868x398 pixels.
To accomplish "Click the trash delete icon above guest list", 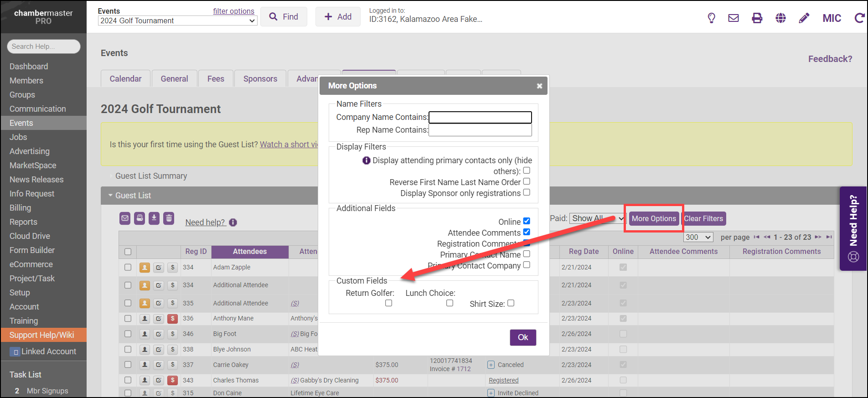I will point(169,218).
